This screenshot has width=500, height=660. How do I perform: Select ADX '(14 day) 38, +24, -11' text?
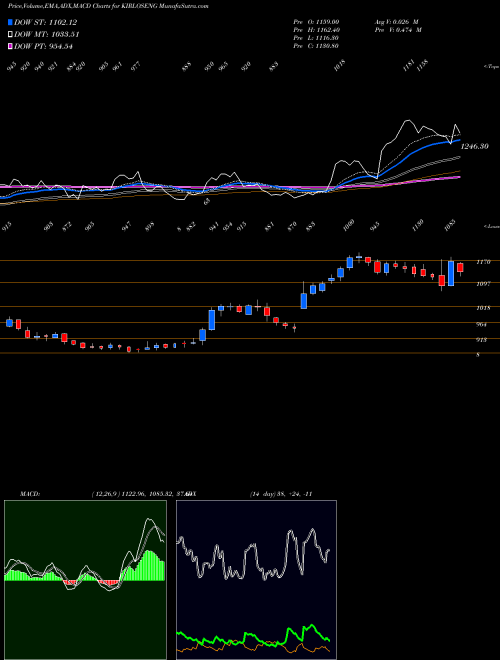pyautogui.click(x=281, y=494)
